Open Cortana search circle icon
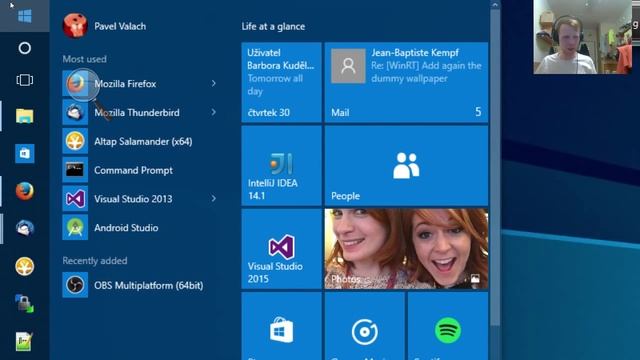 (24, 48)
